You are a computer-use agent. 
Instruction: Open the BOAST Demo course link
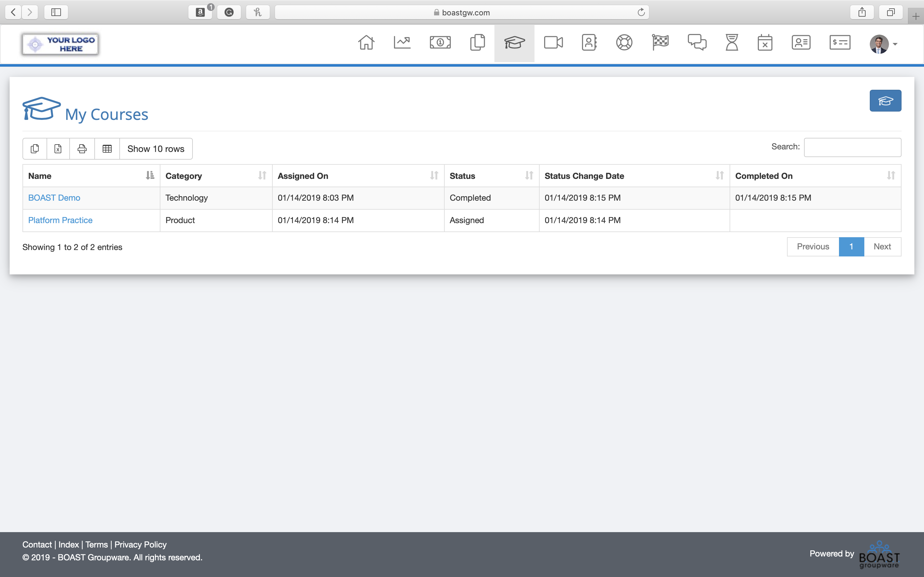(x=54, y=198)
